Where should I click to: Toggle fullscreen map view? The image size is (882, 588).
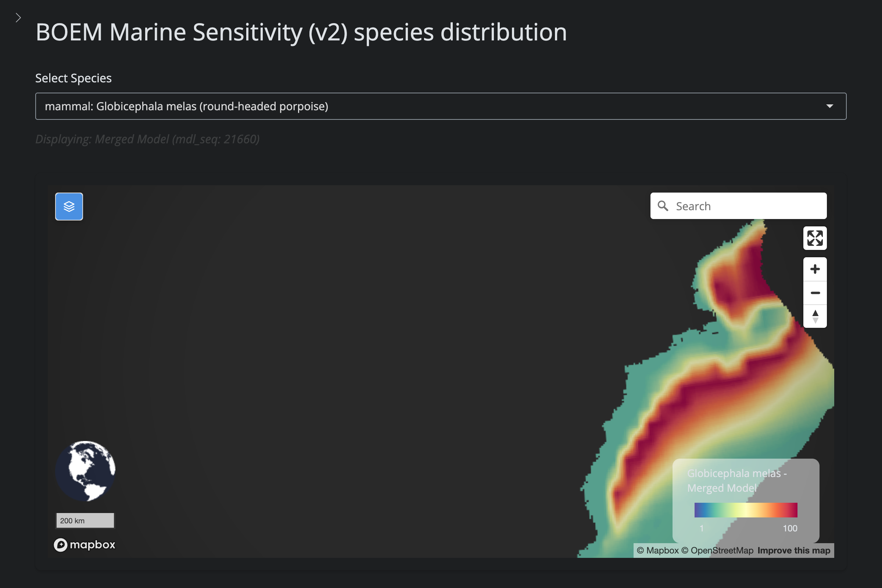(x=814, y=238)
